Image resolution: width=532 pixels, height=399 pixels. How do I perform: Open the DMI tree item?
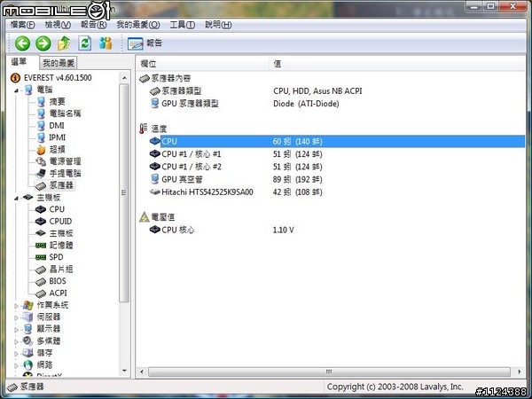57,126
